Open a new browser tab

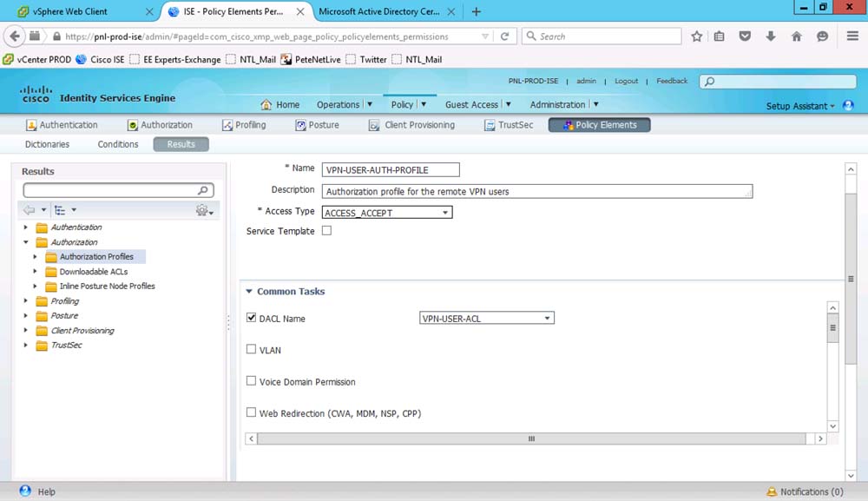click(x=476, y=11)
